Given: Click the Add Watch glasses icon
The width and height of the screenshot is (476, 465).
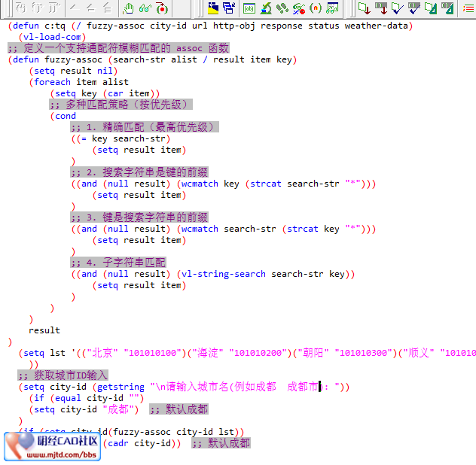Looking at the screenshot, I should tap(145, 8).
